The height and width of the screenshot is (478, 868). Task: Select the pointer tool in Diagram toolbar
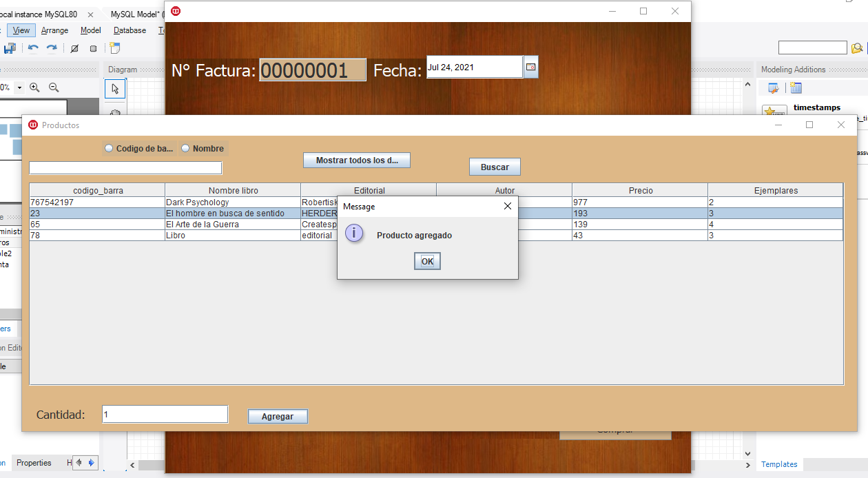(115, 88)
